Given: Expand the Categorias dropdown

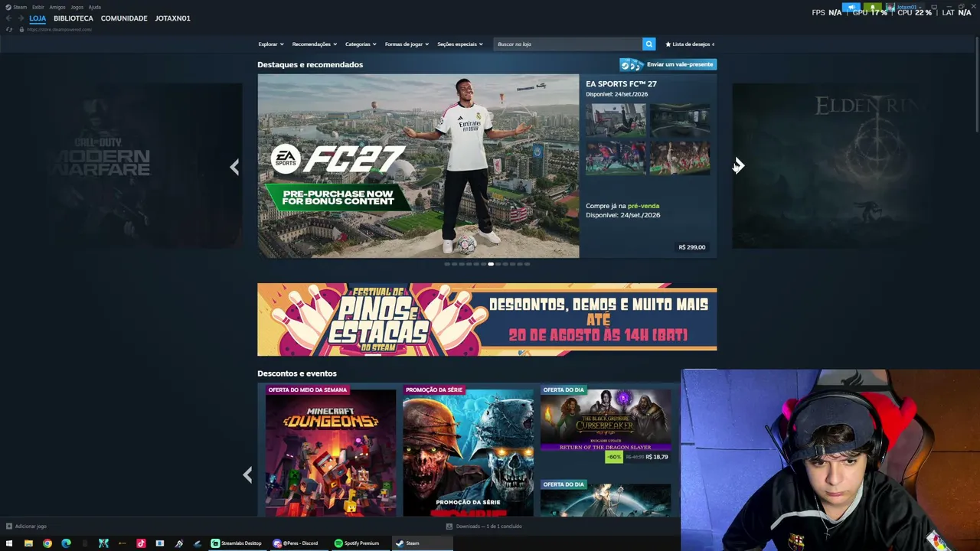Looking at the screenshot, I should [x=361, y=44].
